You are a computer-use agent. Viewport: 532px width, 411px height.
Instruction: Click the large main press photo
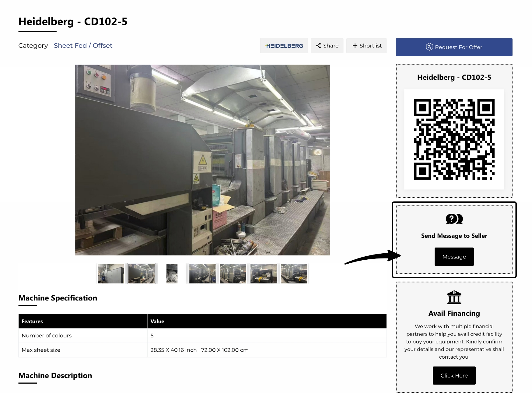point(202,160)
